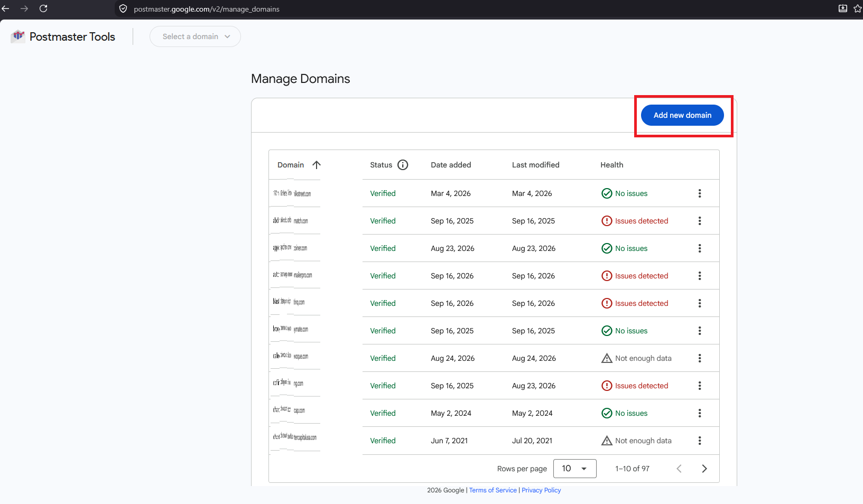The image size is (863, 504).
Task: Go to previous page of domains
Action: 679,469
